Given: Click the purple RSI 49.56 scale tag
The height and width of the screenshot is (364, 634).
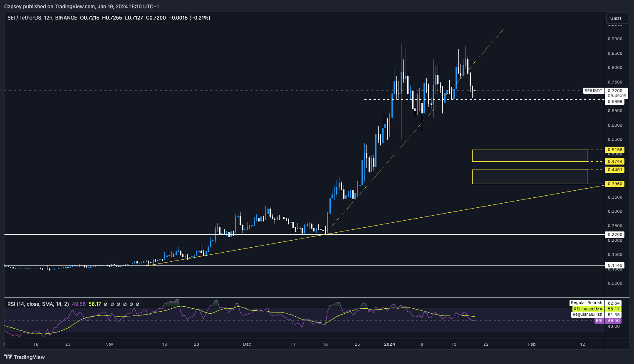Looking at the screenshot, I should [x=614, y=321].
